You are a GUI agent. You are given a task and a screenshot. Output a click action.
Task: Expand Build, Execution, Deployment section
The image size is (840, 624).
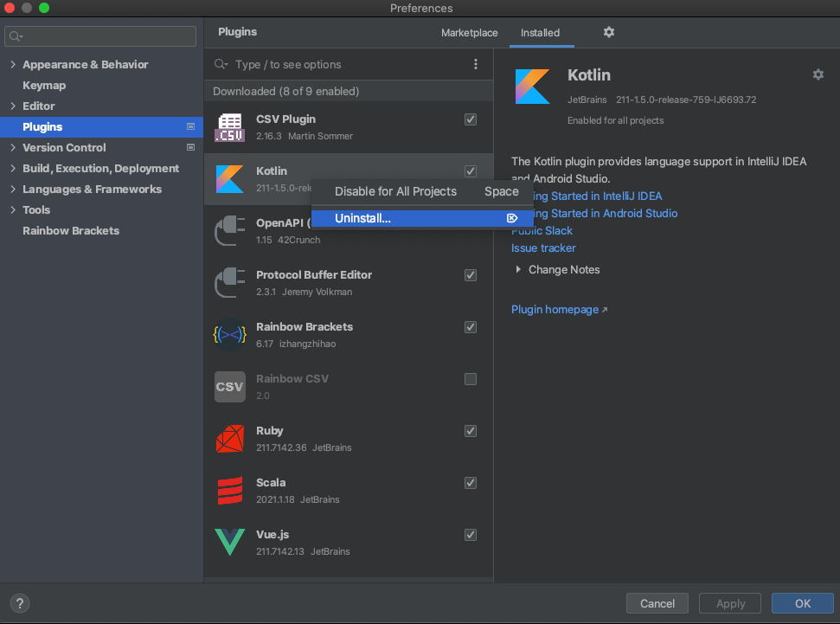13,168
